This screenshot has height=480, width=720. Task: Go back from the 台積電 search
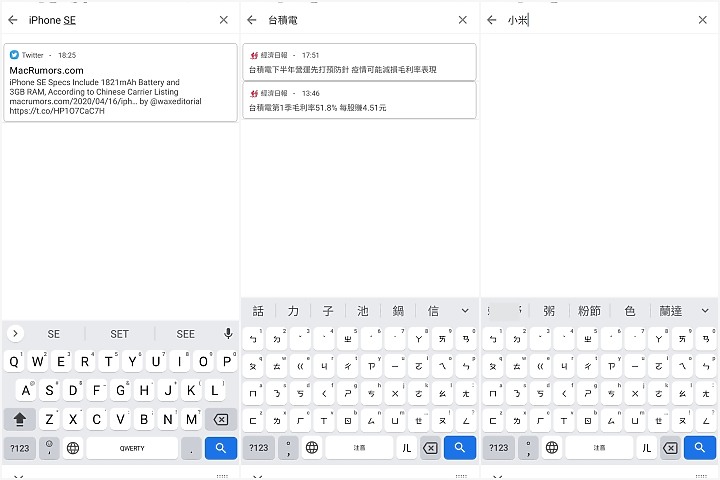(252, 20)
